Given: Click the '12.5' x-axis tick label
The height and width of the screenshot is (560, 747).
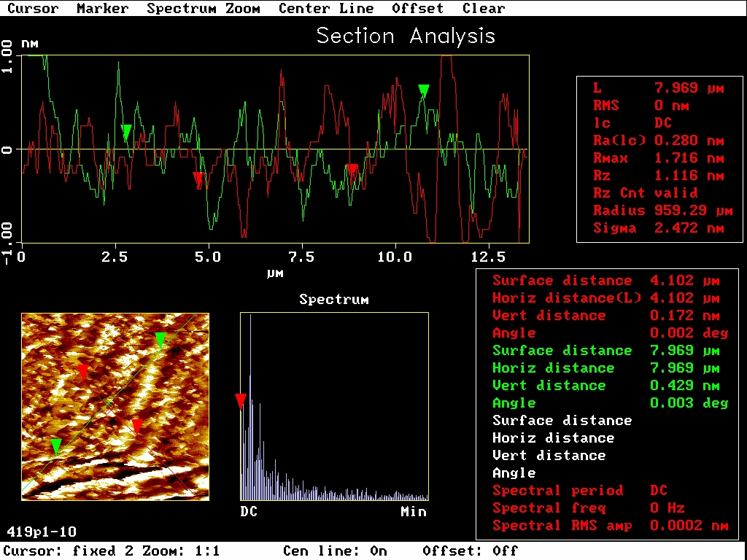Looking at the screenshot, I should (x=487, y=257).
